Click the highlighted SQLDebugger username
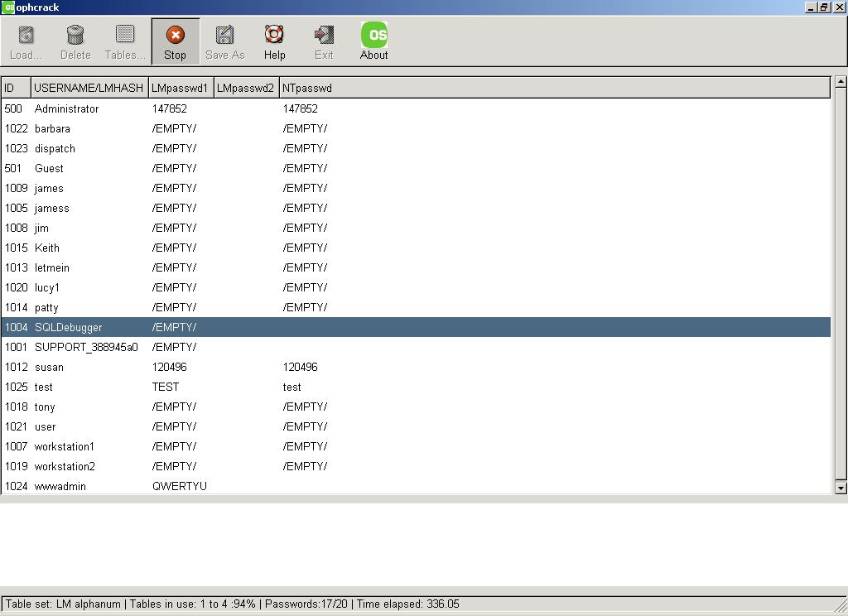848x616 pixels. pyautogui.click(x=68, y=328)
